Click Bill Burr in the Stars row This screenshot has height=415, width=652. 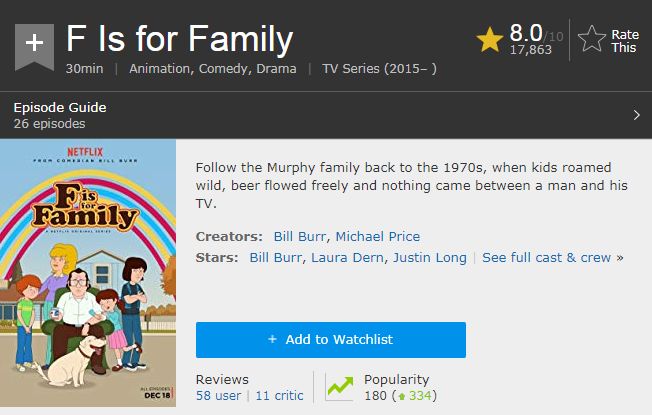coord(276,258)
